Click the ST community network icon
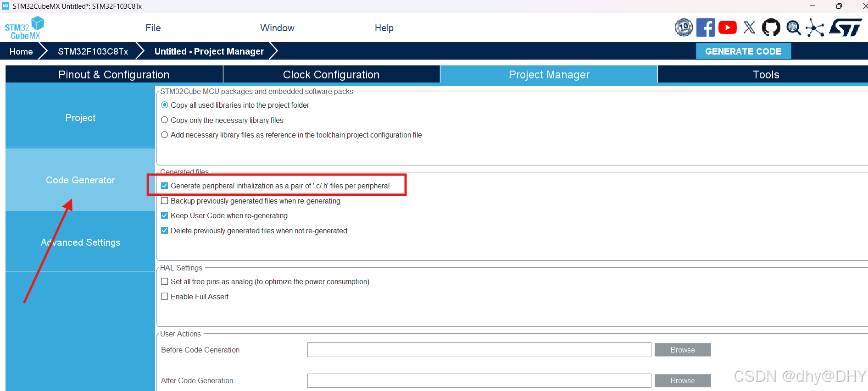Screen dimensions: 868x391 (815, 28)
